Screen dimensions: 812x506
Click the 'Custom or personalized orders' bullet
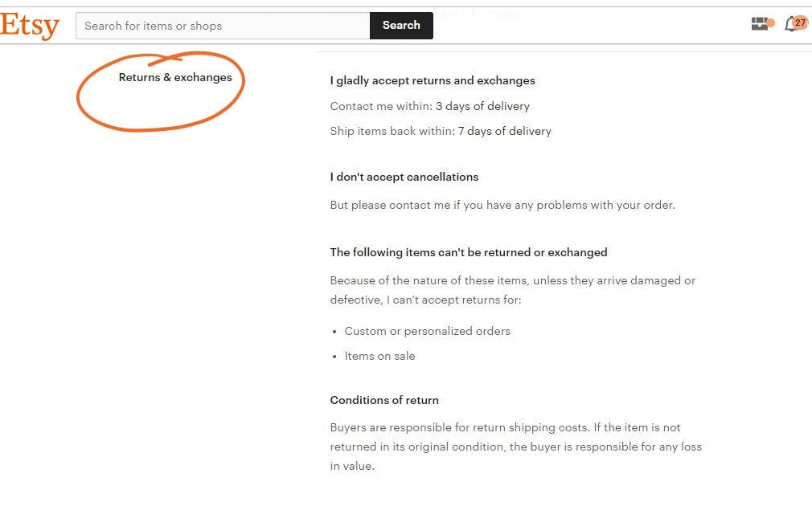[x=427, y=331]
